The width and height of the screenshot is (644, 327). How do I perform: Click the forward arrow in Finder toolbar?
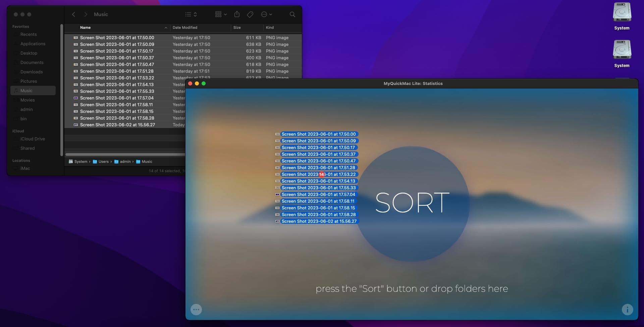point(86,14)
